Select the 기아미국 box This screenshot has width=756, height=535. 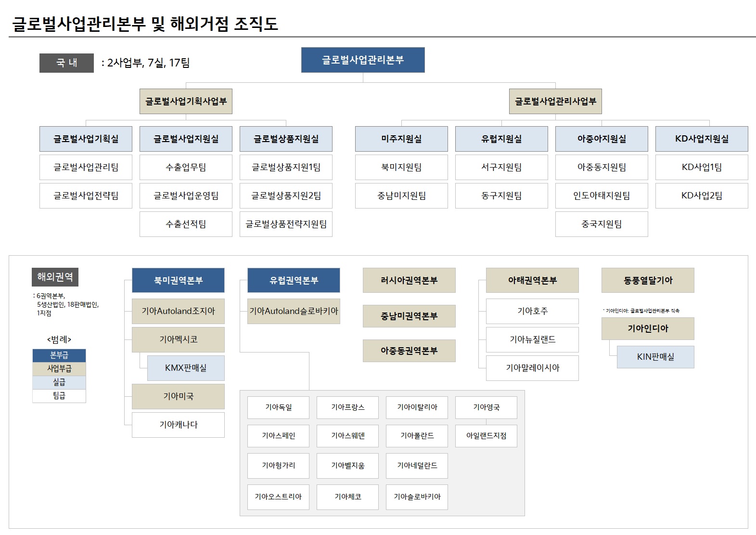tap(178, 396)
